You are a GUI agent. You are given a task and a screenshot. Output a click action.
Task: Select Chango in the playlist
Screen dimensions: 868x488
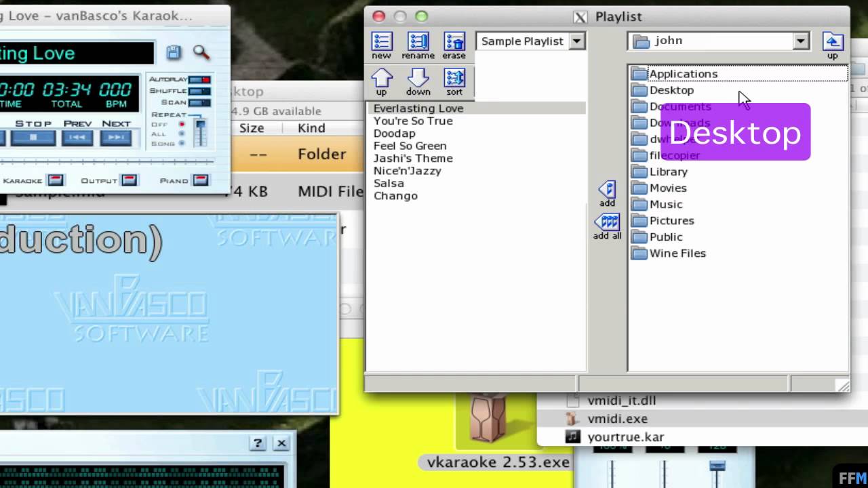[395, 196]
